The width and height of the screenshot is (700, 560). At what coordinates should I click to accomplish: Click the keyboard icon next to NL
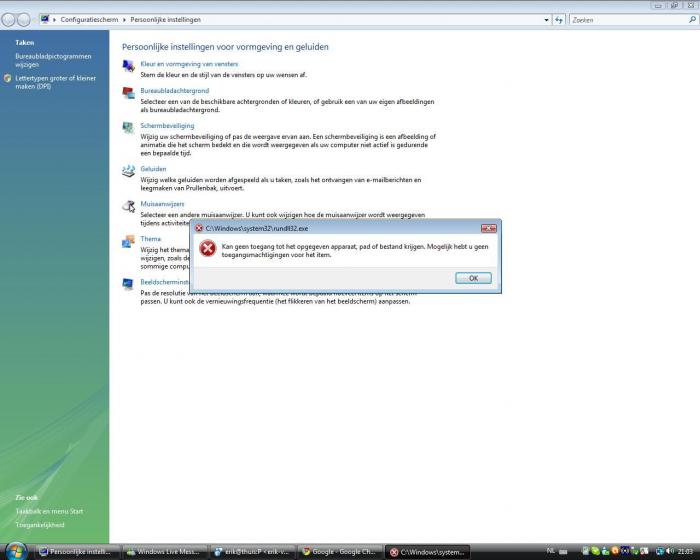point(563,552)
